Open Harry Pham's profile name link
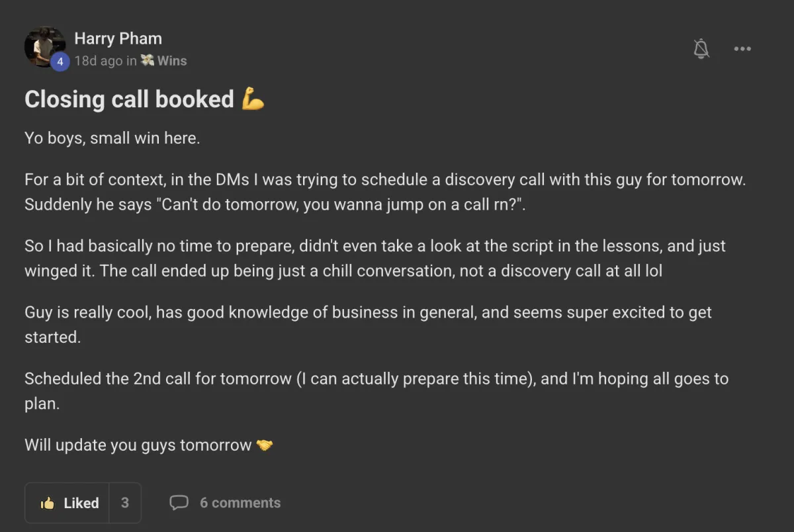794x532 pixels. (118, 38)
